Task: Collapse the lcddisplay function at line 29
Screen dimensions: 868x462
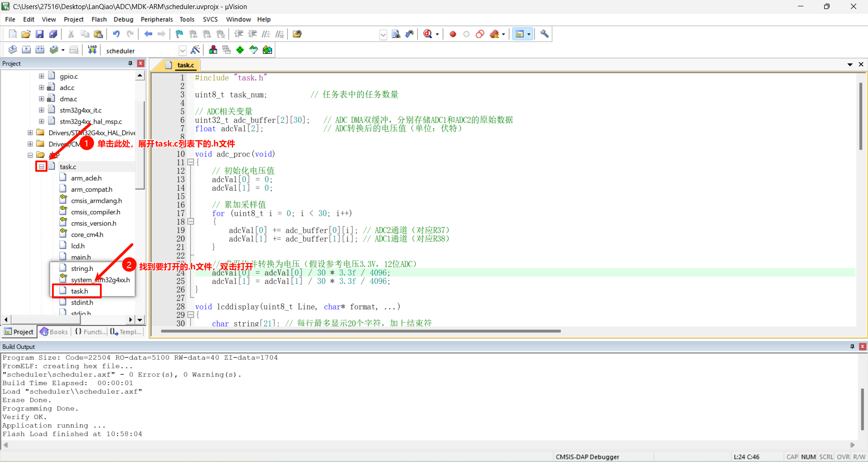Action: click(x=191, y=315)
